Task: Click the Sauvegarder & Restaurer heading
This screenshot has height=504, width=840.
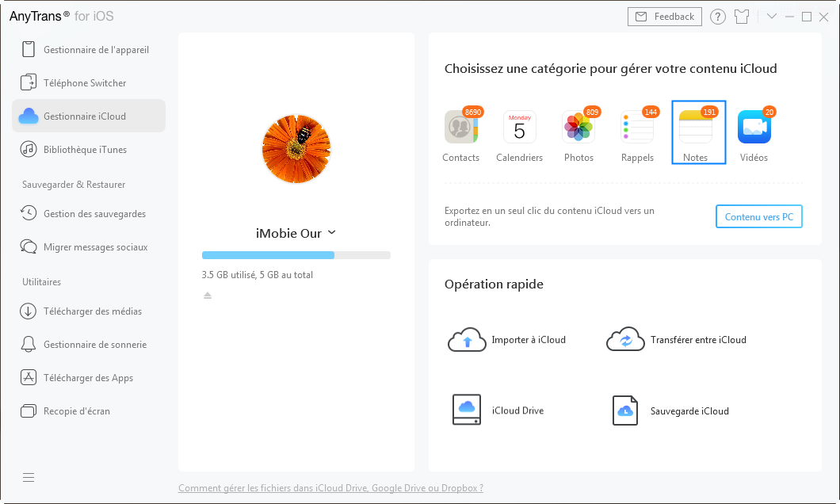Action: coord(74,185)
